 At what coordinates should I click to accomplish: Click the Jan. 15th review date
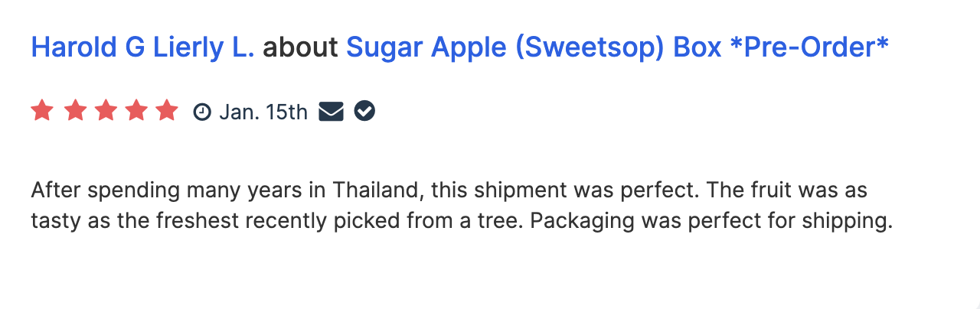click(263, 112)
